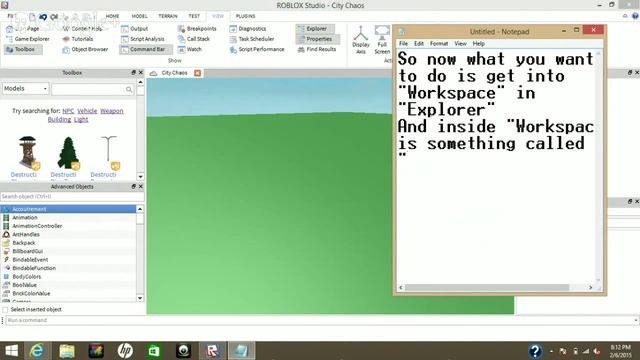Open Internet Explorer from taskbar

[x=37, y=351]
